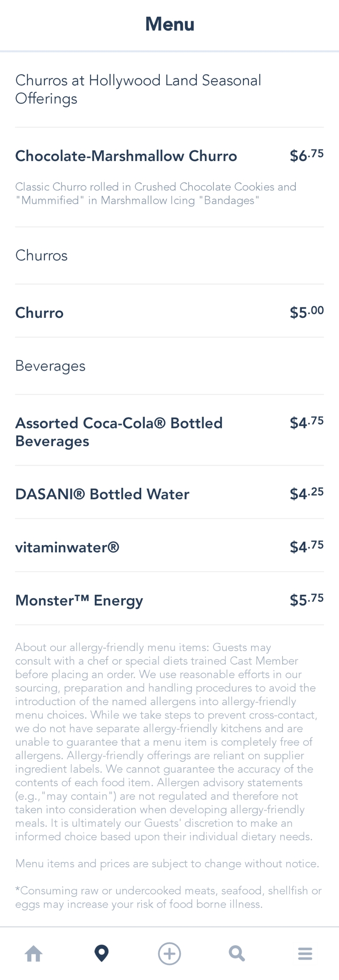
Task: Tap the home icon in bottom bar
Action: (x=34, y=953)
